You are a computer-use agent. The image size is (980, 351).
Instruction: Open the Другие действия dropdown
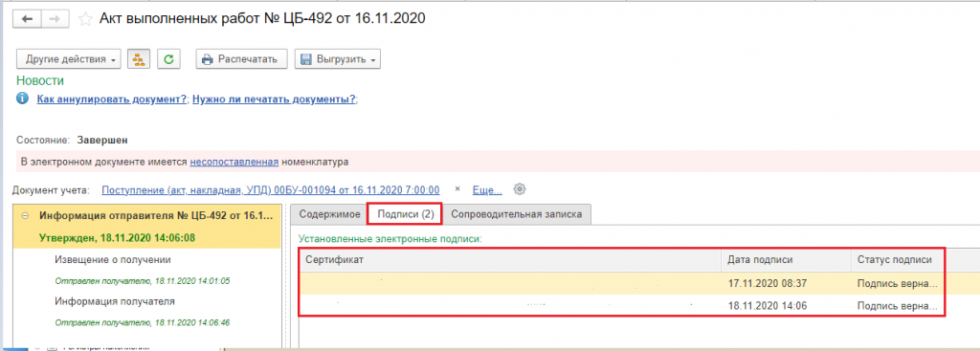tap(68, 59)
